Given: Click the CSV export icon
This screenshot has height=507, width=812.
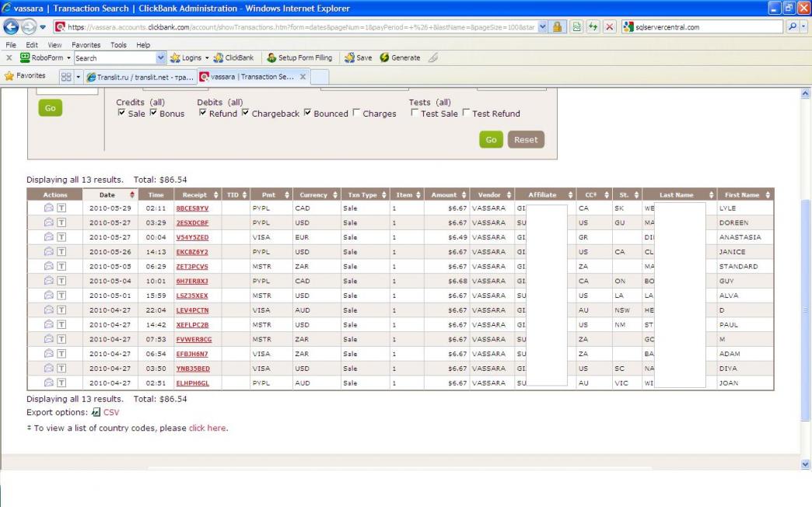Looking at the screenshot, I should coord(96,412).
